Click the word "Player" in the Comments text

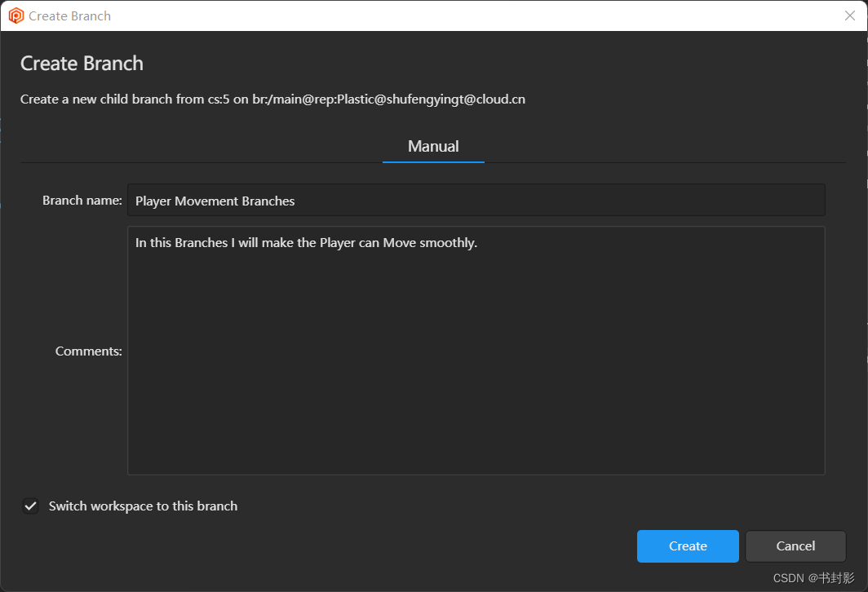point(337,243)
